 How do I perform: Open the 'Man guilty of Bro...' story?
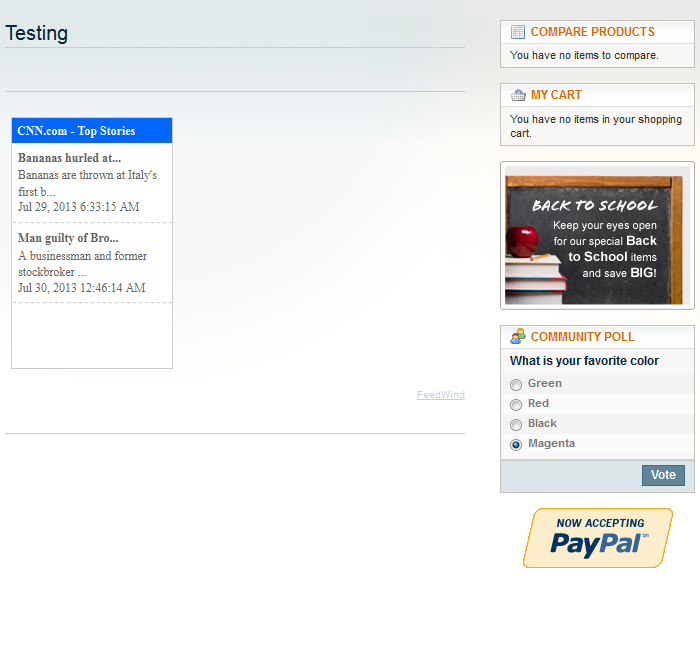tap(68, 238)
